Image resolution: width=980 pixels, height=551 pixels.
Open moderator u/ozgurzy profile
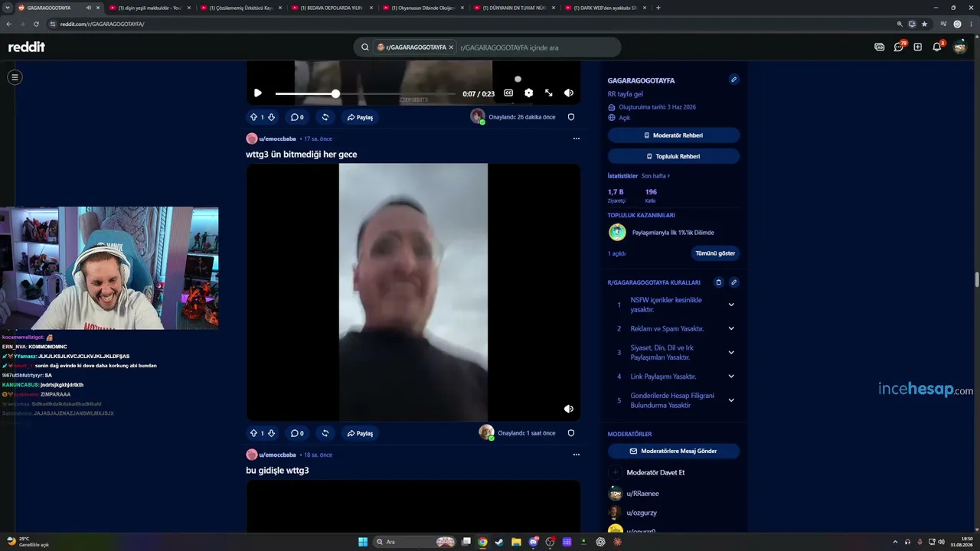click(642, 513)
